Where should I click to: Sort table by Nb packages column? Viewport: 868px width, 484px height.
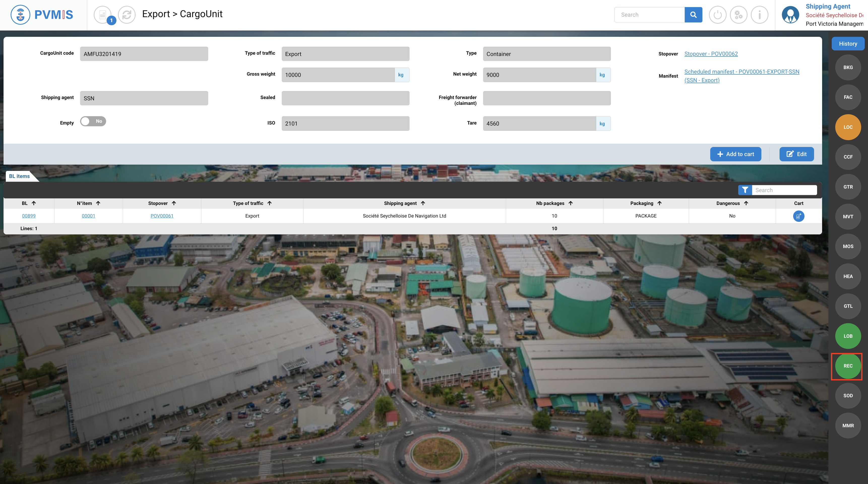pyautogui.click(x=570, y=203)
